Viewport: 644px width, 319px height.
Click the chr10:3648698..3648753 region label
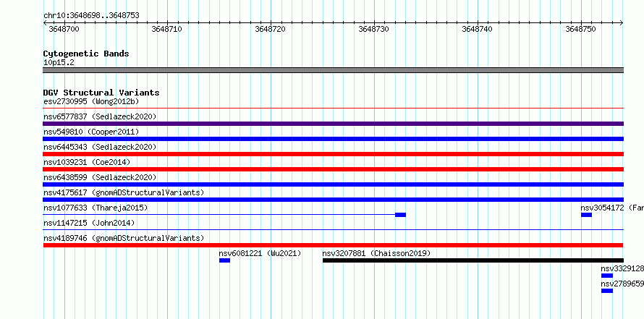tap(91, 16)
